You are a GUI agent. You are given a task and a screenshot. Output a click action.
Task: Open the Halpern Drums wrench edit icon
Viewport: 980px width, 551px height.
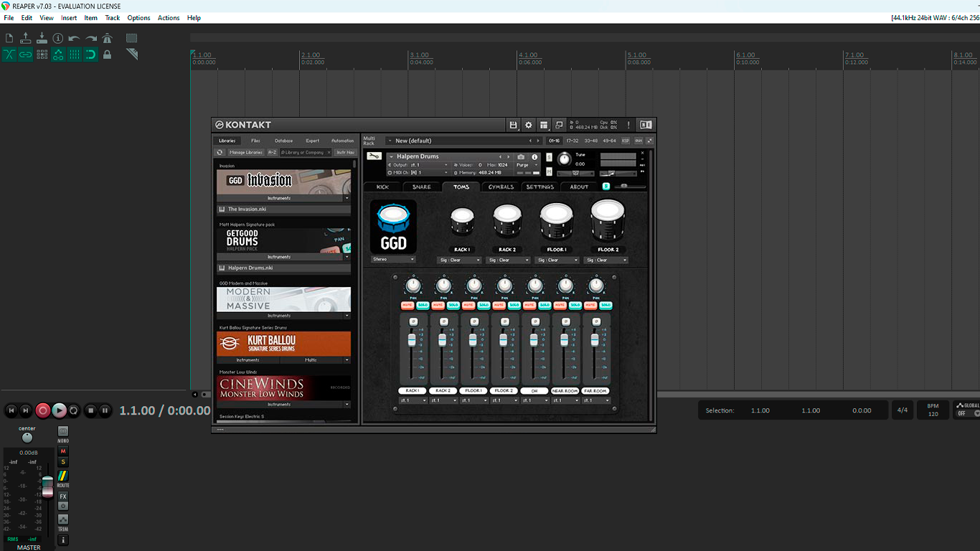pos(374,156)
